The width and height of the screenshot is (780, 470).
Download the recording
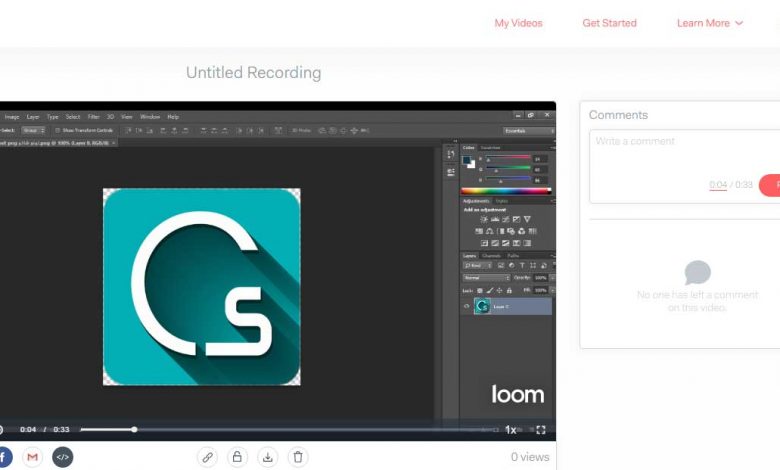tap(268, 457)
